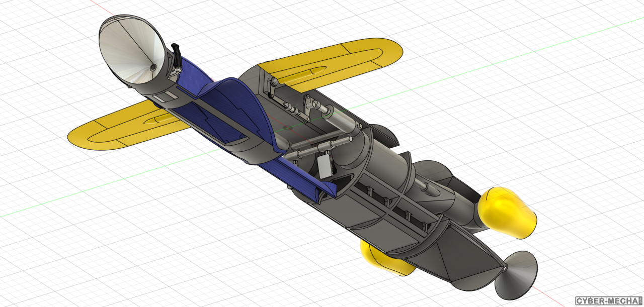The height and width of the screenshot is (307, 644).
Task: Select the small knob atop the rear cylinder
Action: click(x=427, y=187)
